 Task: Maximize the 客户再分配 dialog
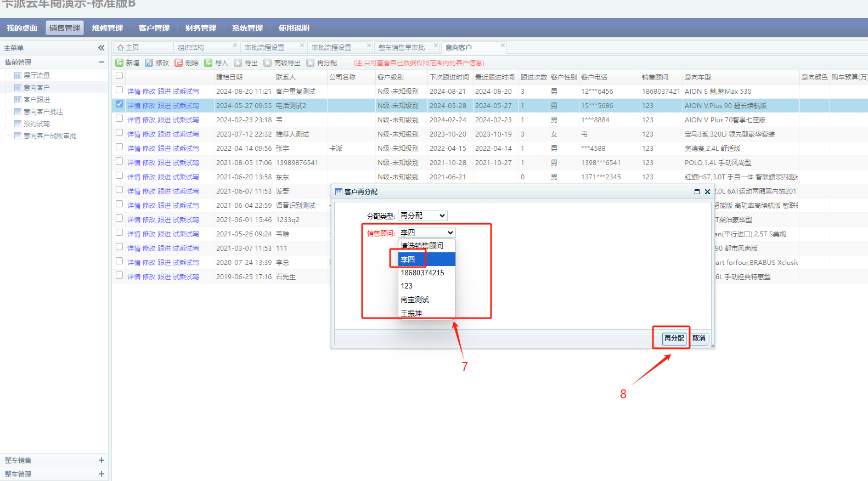pyautogui.click(x=697, y=192)
